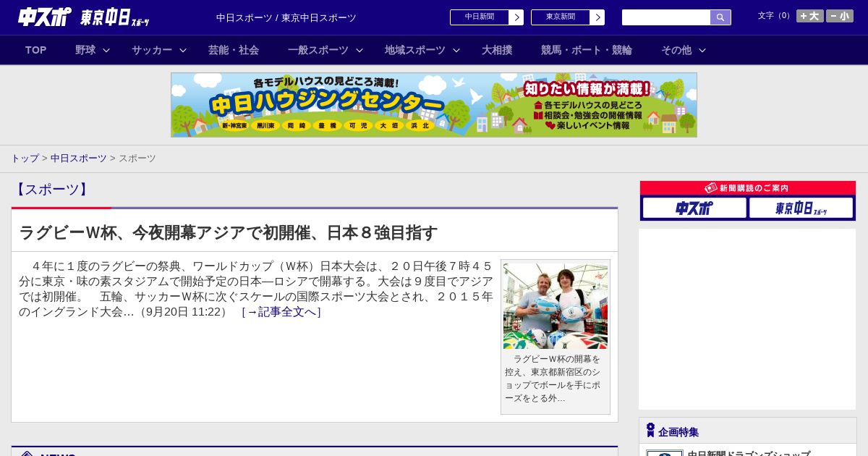Viewport: 868px width, 456px height.
Task: Click the 東京中日スポーツ subscription button in sidebar
Action: (801, 208)
